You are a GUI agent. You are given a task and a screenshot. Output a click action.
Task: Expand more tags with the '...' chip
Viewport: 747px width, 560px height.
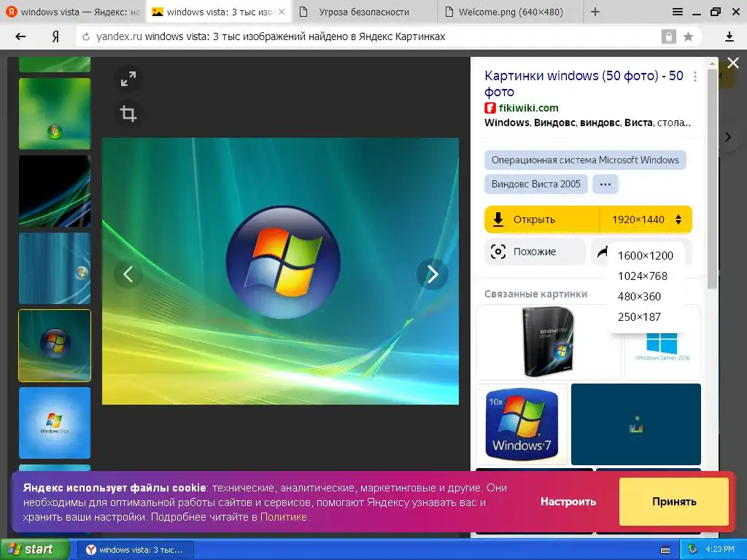tap(605, 184)
